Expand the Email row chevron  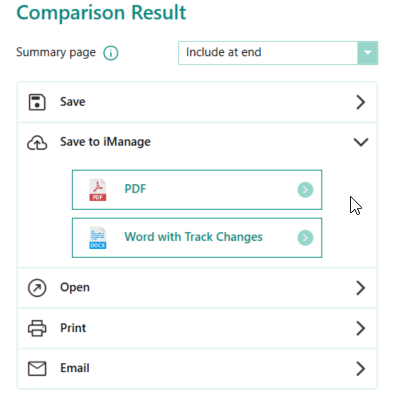(x=361, y=369)
